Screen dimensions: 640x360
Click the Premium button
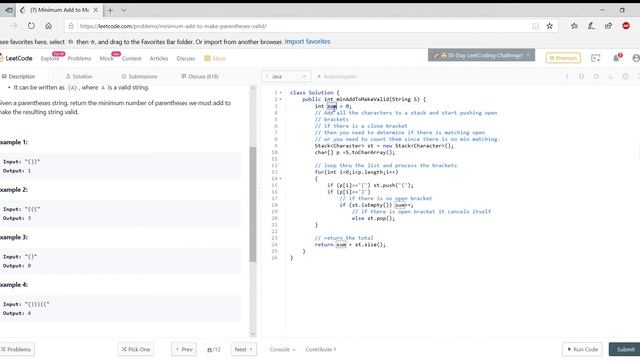tap(563, 58)
